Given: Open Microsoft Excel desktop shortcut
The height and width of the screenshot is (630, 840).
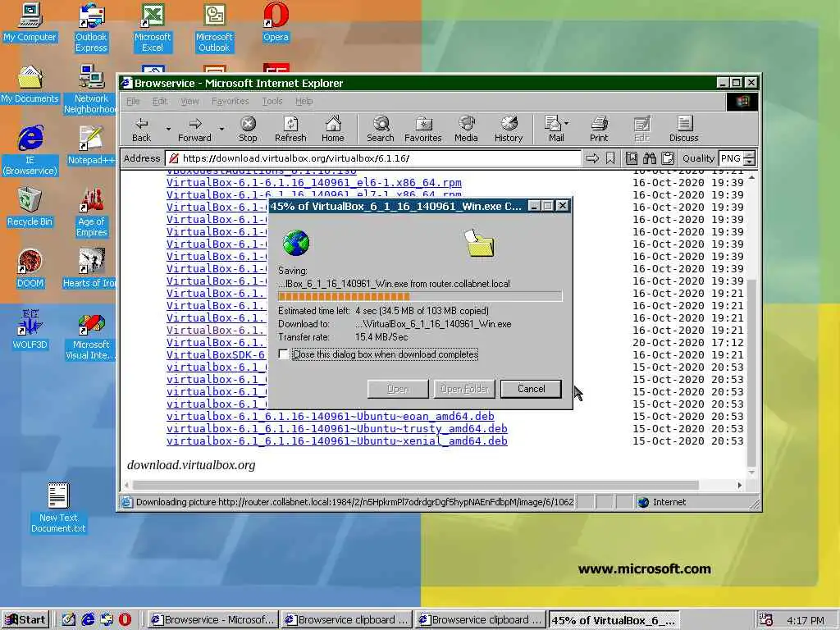Looking at the screenshot, I should tap(153, 28).
